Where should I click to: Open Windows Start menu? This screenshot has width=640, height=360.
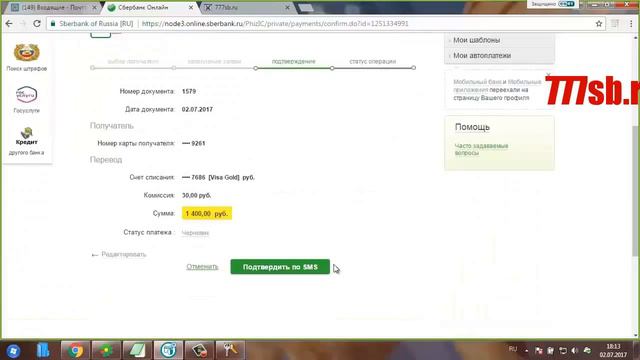tap(13, 351)
